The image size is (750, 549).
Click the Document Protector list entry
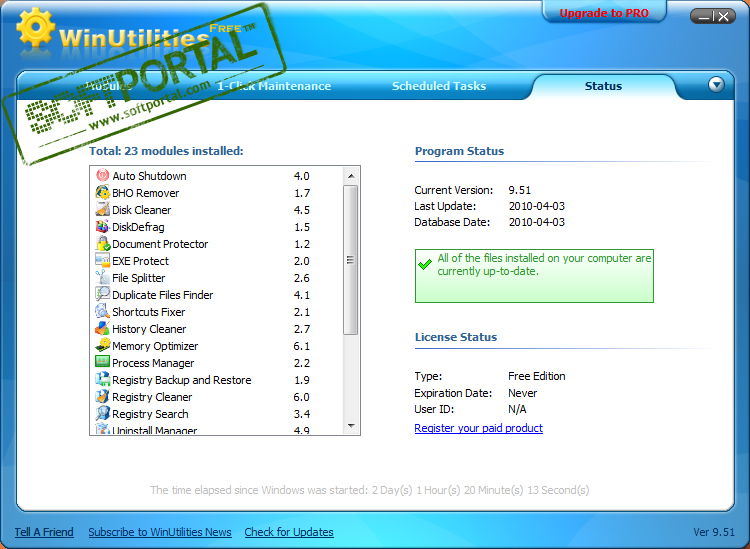point(160,244)
